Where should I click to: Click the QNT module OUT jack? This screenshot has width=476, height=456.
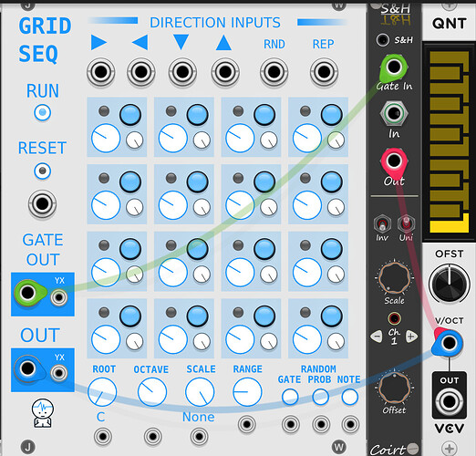coord(449,402)
